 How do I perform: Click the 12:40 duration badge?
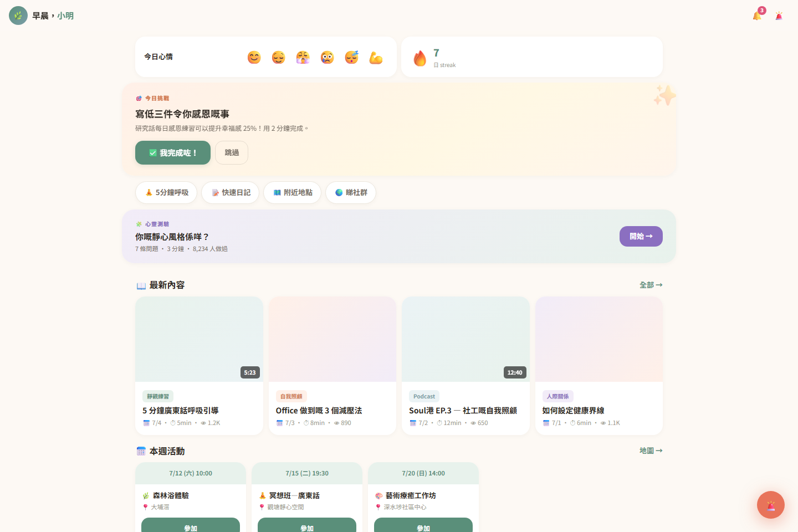515,372
